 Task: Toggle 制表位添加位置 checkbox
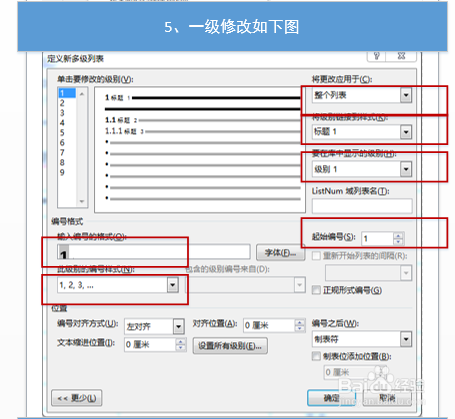click(316, 356)
